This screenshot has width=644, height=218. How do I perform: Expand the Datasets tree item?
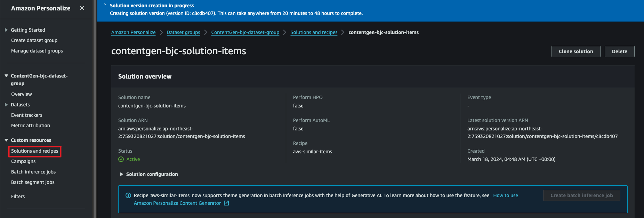click(6, 105)
